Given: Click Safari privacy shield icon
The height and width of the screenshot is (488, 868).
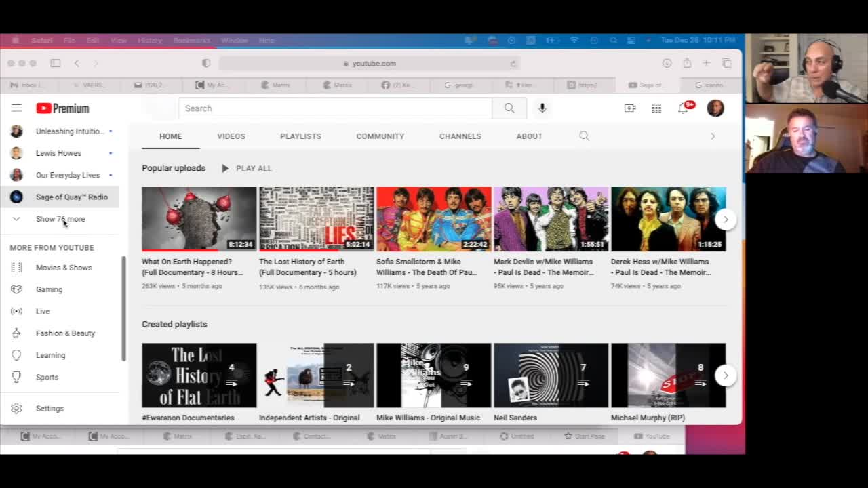Looking at the screenshot, I should [x=206, y=63].
